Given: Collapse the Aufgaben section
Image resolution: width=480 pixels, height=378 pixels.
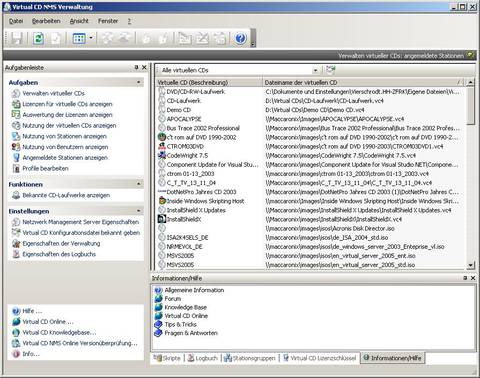Looking at the screenshot, I should (139, 82).
